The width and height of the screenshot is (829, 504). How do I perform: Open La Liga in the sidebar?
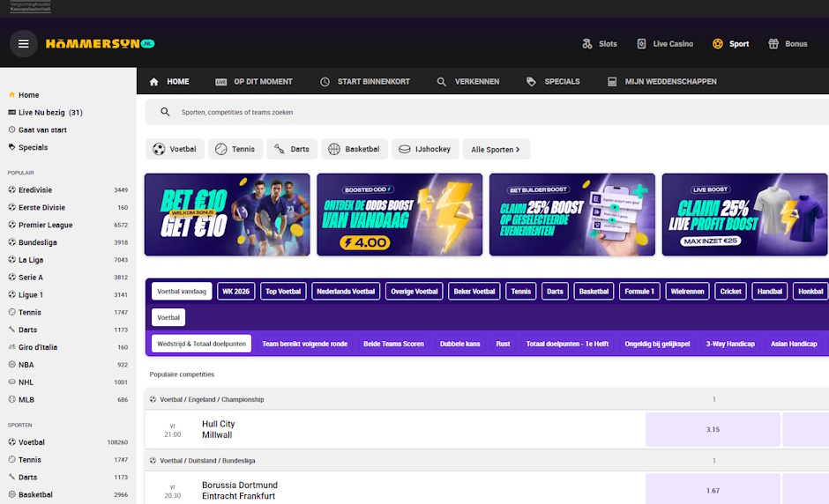coord(68,259)
